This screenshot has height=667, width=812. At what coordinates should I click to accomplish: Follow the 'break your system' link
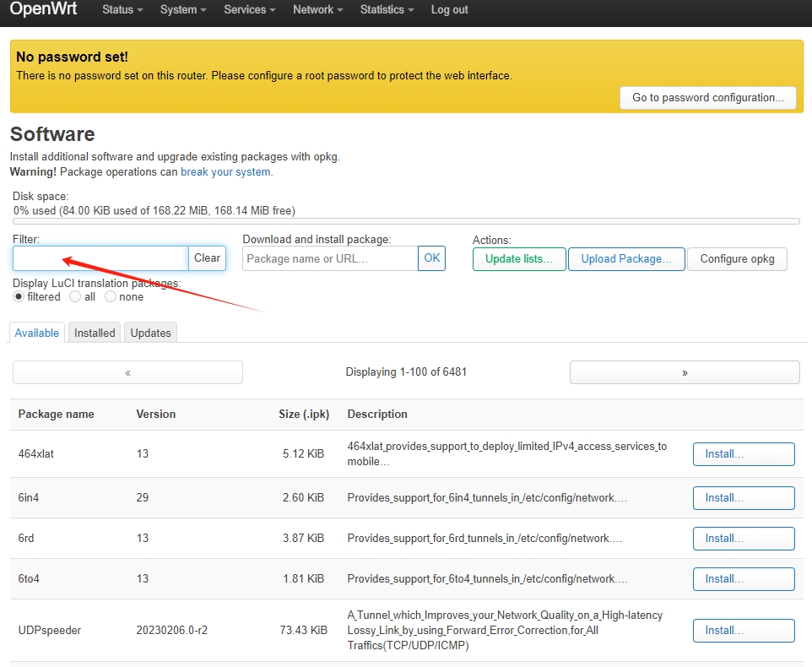tap(225, 172)
